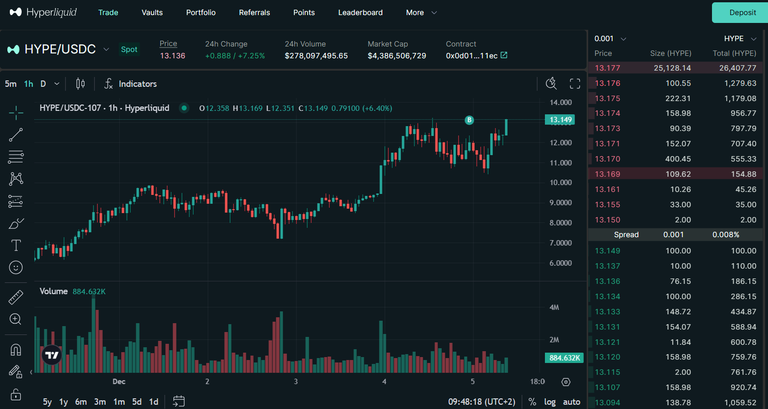Toggle magnet mode on chart
This screenshot has height=409, width=768.
(x=16, y=350)
